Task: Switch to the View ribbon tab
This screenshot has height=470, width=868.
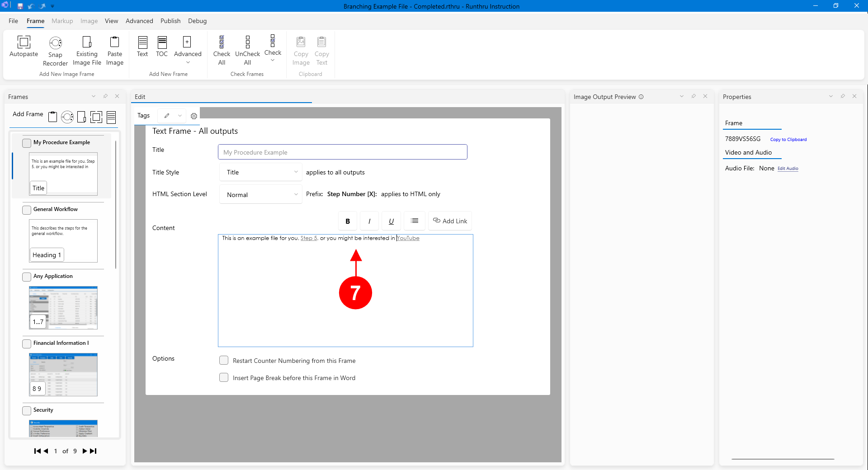Action: pos(111,21)
